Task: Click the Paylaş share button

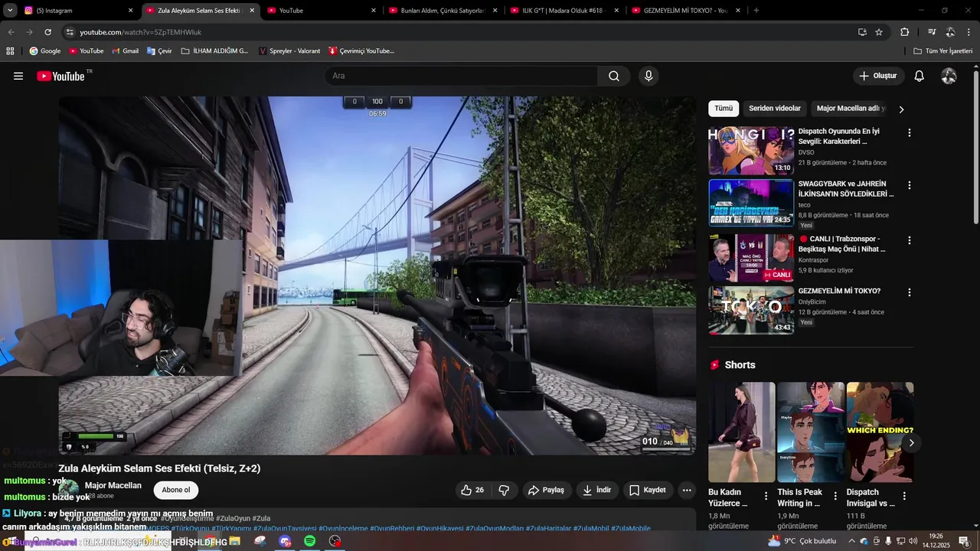Action: [x=547, y=490]
